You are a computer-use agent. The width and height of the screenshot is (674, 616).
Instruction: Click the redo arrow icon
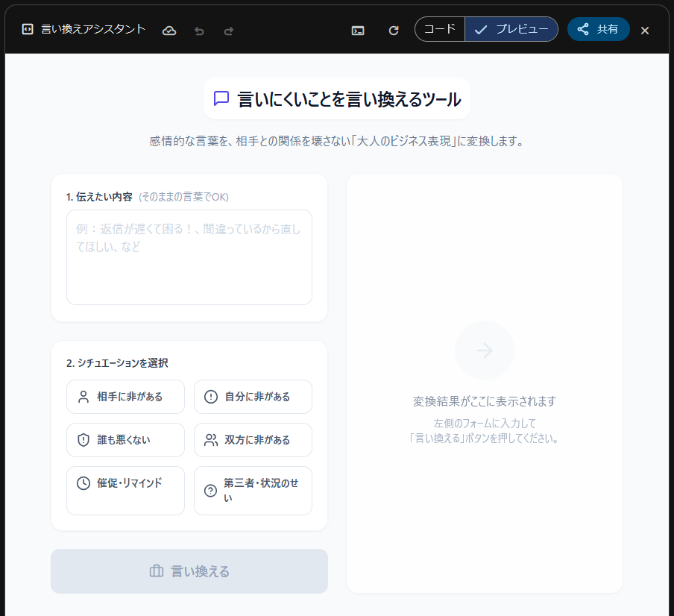[227, 30]
